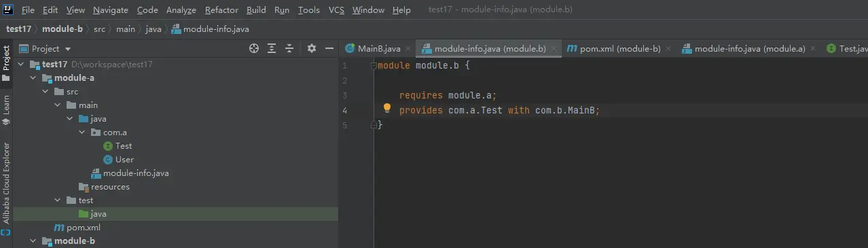This screenshot has width=868, height=248.
Task: Hide the Project panel with minus icon
Action: (329, 48)
